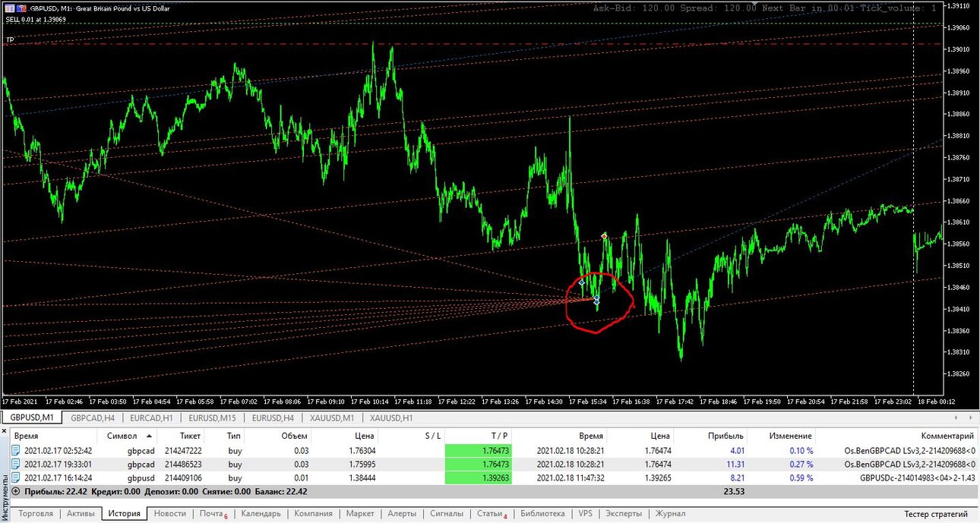Open the EURUSD,H4 chart tab
980x523 pixels.
tap(273, 417)
